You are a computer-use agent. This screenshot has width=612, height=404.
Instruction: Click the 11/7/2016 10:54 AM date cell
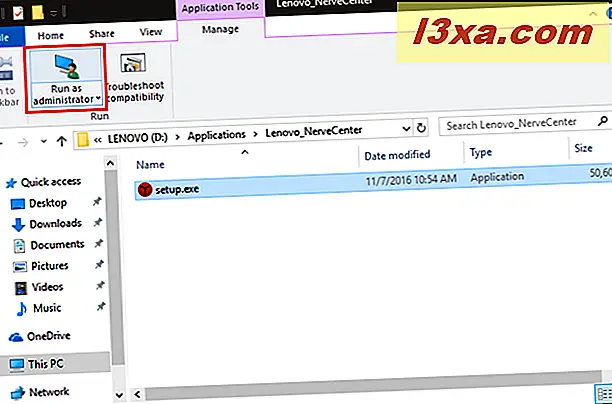point(411,180)
